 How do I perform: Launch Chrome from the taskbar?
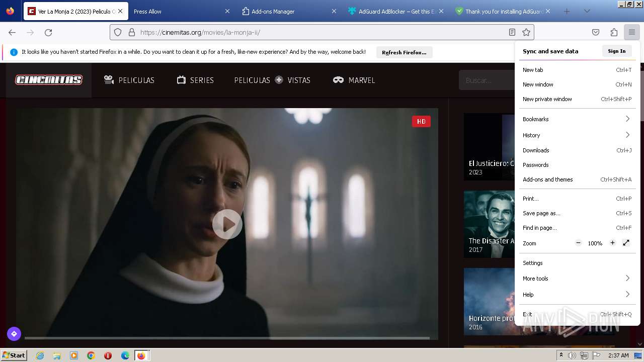click(91, 355)
